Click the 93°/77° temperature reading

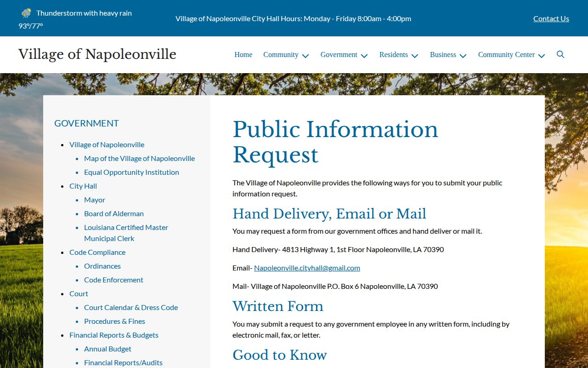coord(31,26)
